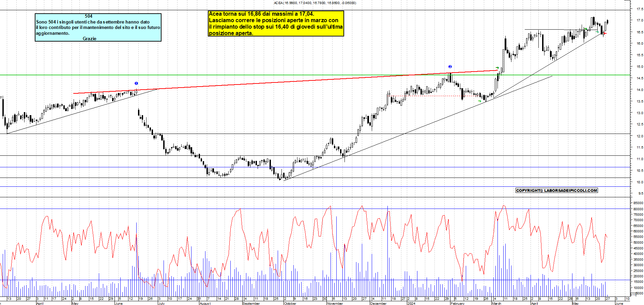Screen dimensions: 644x305
Task: Click the 2024 year label on time axis
Action: pos(412,303)
